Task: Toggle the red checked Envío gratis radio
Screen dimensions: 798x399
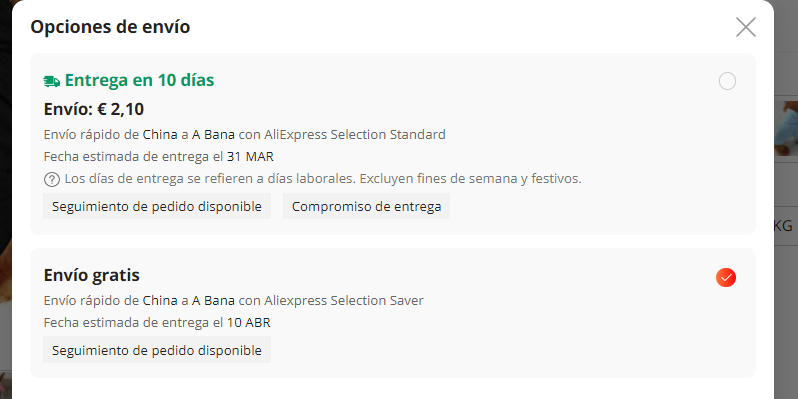Action: (x=726, y=277)
